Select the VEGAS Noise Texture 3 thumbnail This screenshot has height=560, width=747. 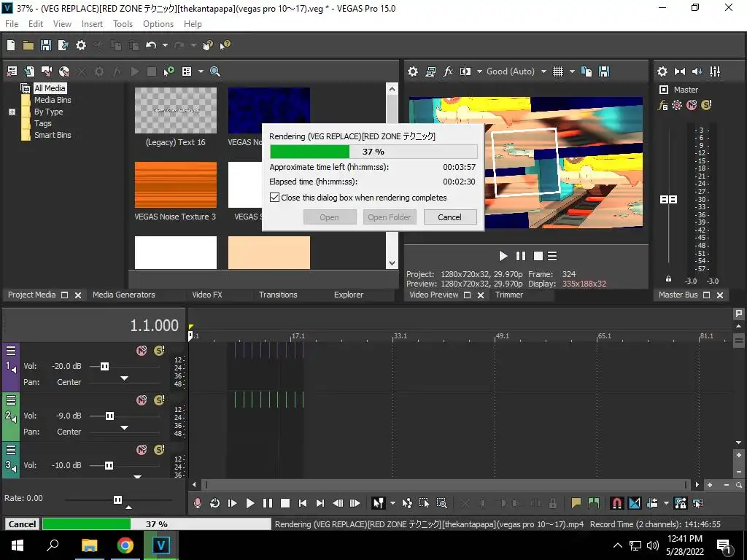pyautogui.click(x=175, y=184)
